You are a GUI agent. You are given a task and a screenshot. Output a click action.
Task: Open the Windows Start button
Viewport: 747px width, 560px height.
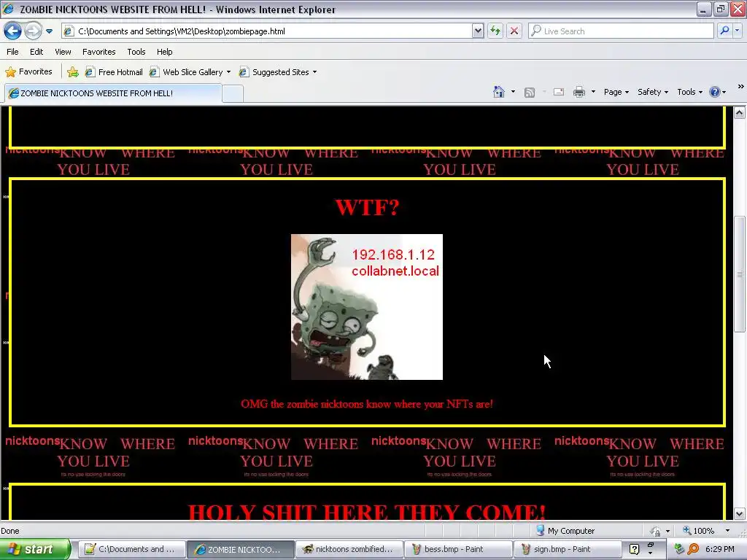(x=35, y=549)
